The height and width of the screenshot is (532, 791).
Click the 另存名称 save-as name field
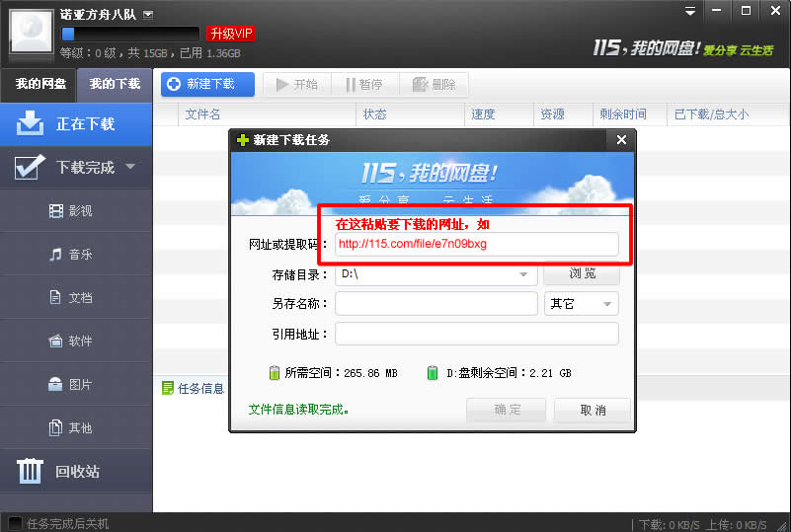pyautogui.click(x=435, y=304)
